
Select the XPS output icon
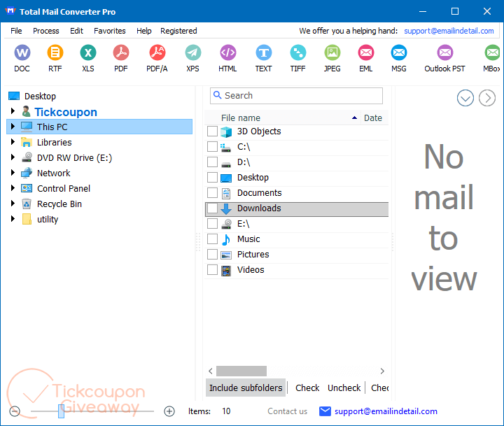click(193, 52)
